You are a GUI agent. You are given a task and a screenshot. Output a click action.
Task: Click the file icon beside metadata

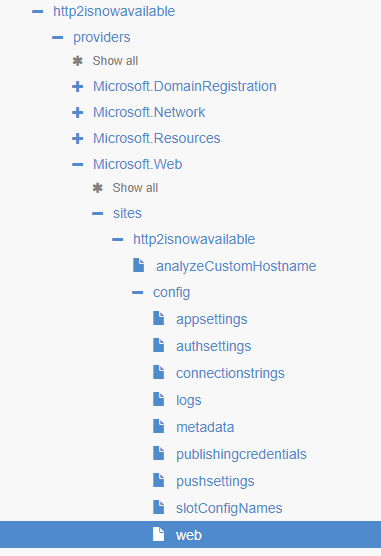point(158,426)
